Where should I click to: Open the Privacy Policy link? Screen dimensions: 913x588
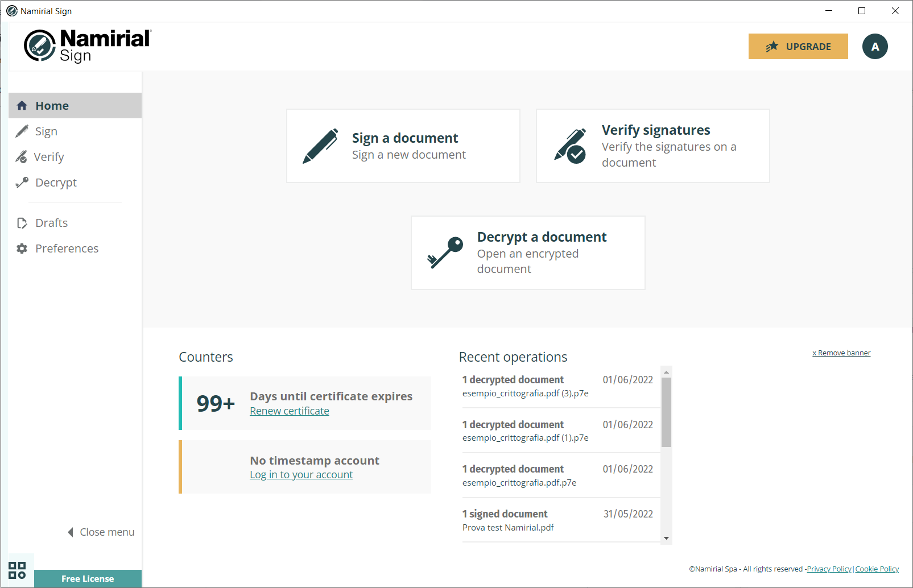[x=829, y=569]
